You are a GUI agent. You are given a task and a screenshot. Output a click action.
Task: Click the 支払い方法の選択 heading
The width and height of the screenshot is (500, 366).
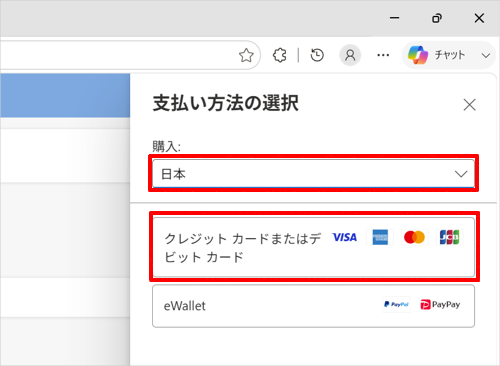(x=226, y=103)
